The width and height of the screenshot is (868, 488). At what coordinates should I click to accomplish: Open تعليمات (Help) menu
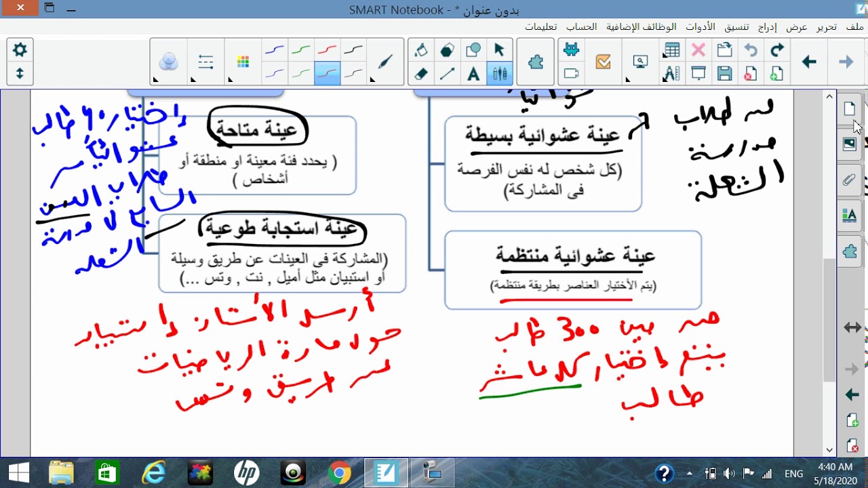[541, 27]
